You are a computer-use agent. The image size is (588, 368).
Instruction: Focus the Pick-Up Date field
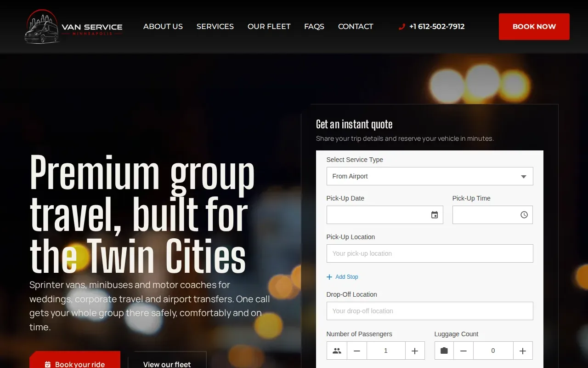[x=385, y=215]
